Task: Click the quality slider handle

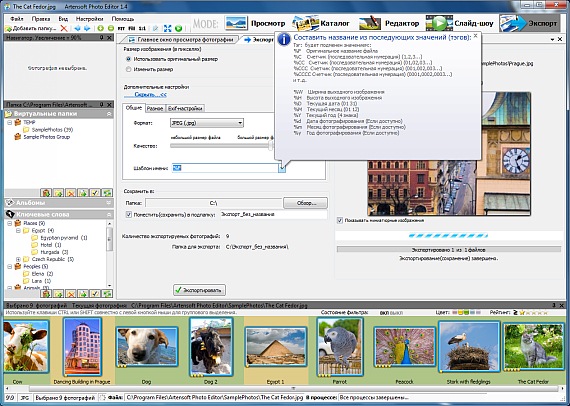Action: pos(271,146)
